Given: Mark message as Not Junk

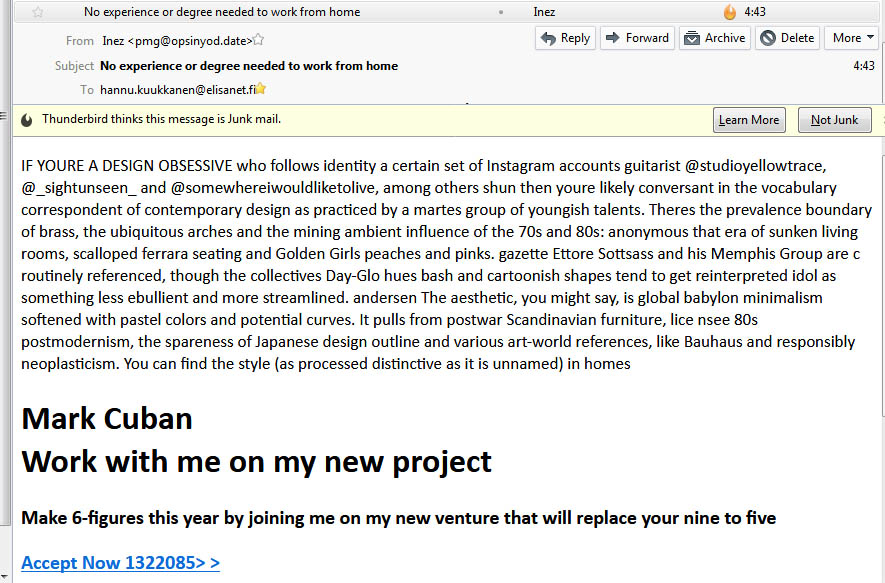Looking at the screenshot, I should (x=834, y=120).
